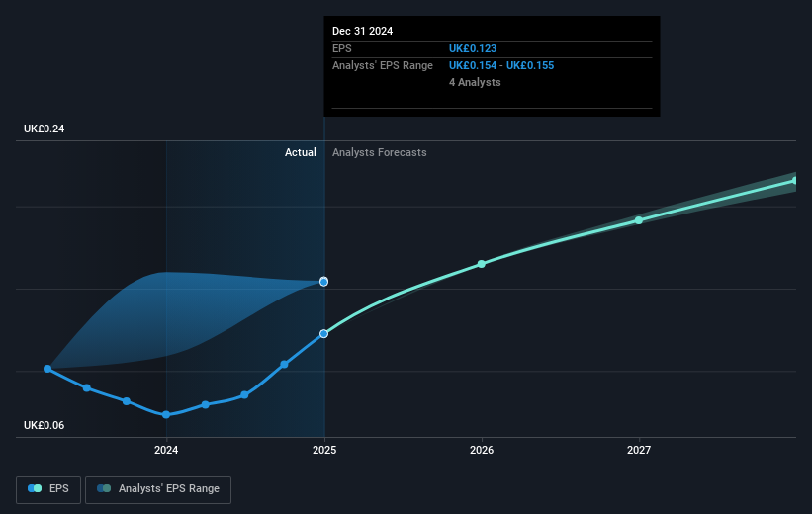This screenshot has height=514, width=812.
Task: Click the Analysts' EPS Range legend color icon
Action: coord(104,488)
